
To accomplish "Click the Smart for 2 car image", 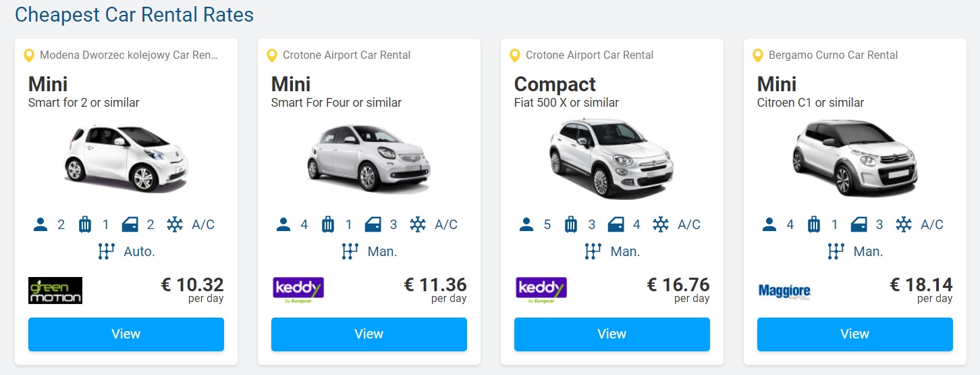I will tap(126, 159).
